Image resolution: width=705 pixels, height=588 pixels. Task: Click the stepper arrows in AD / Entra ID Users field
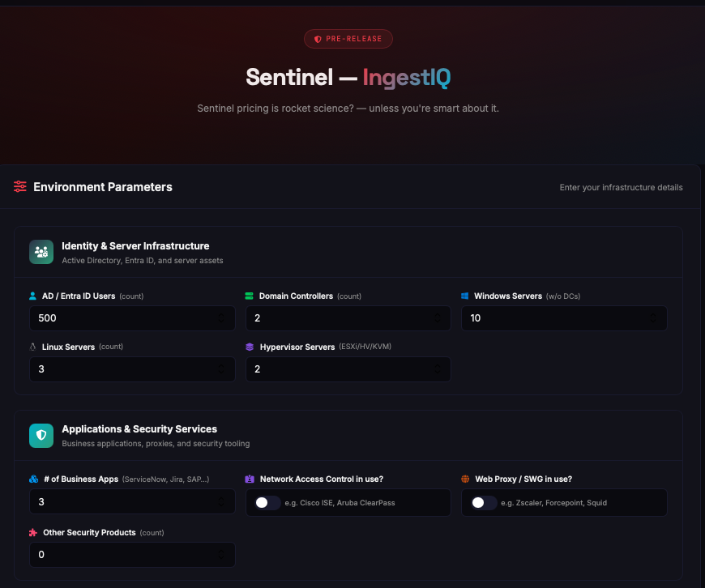click(222, 318)
